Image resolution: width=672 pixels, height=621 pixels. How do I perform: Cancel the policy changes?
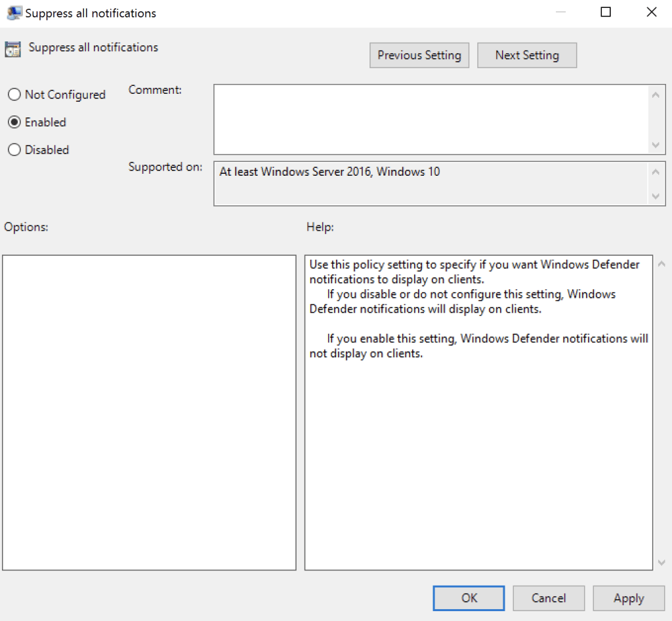tap(549, 598)
